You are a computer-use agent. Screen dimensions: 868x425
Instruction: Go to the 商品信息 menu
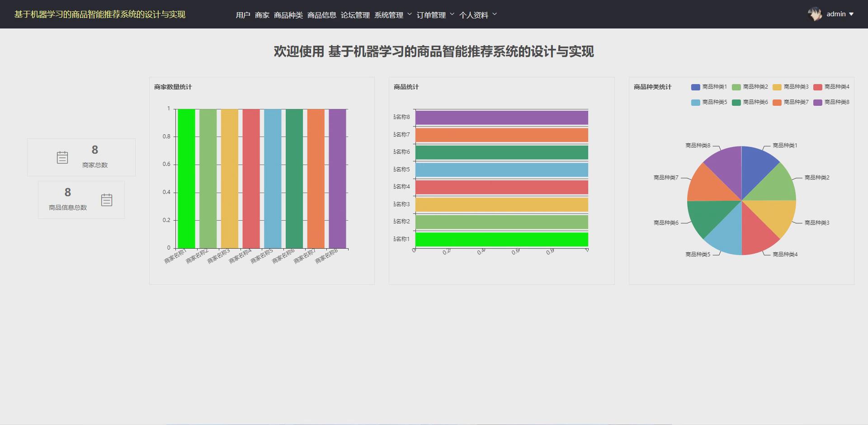322,15
